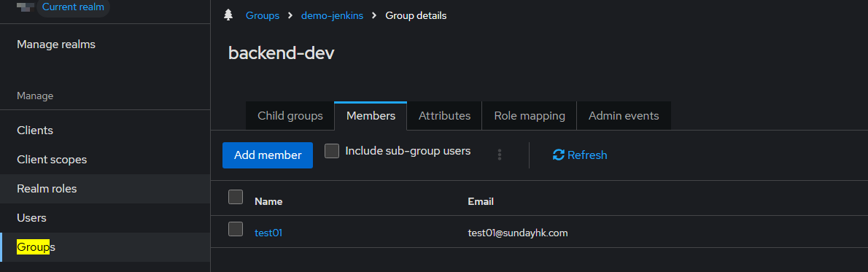Click the Refresh button in members toolbar
Viewport: 868px width, 272px height.
(x=580, y=155)
